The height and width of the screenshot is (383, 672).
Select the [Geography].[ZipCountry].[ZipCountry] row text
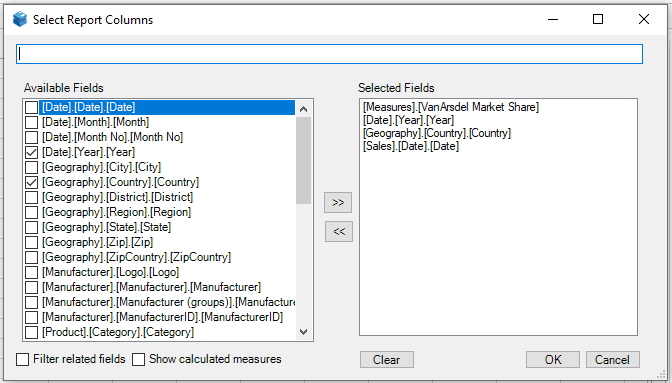click(136, 257)
